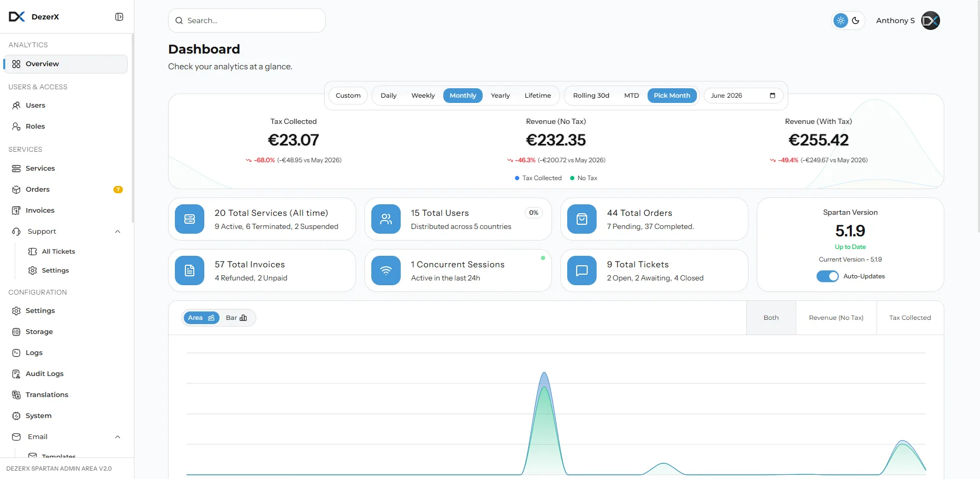Click the Total Users card icon
The image size is (980, 479).
coord(386,219)
